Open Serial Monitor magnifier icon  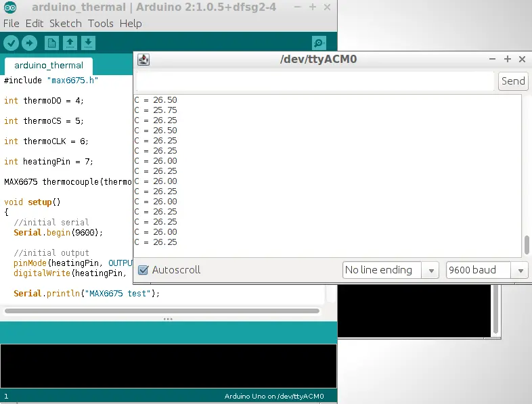click(x=319, y=43)
